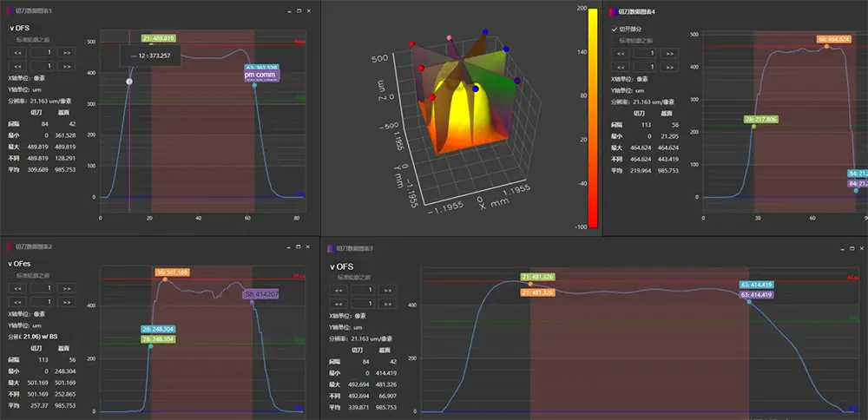Click the first << button in chart 4
The height and width of the screenshot is (420, 868).
(x=620, y=54)
